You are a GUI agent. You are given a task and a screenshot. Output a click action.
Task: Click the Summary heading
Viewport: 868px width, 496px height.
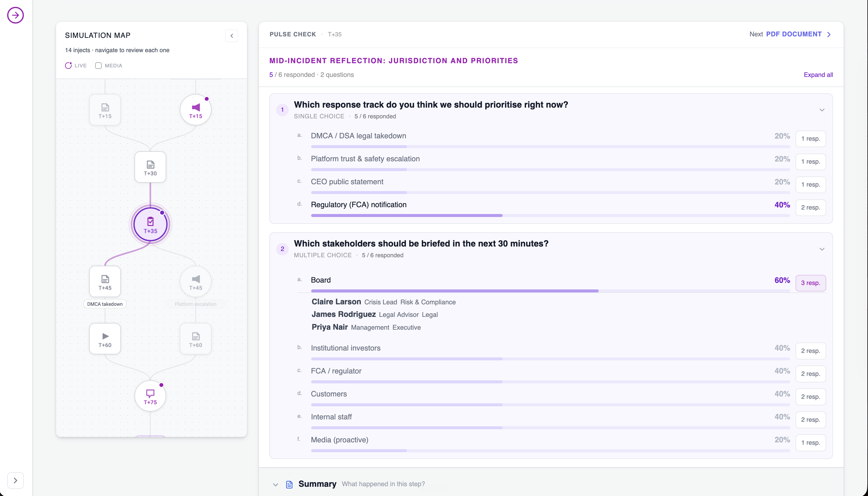(x=317, y=484)
